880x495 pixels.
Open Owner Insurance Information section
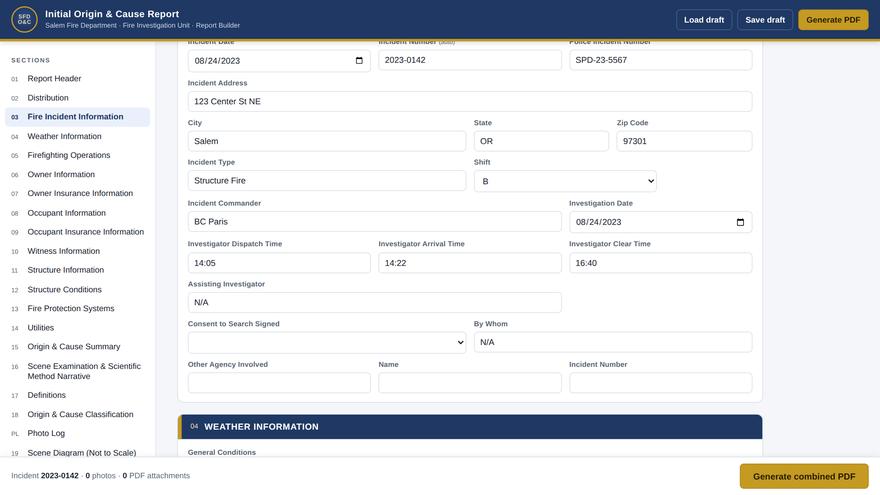click(x=77, y=194)
